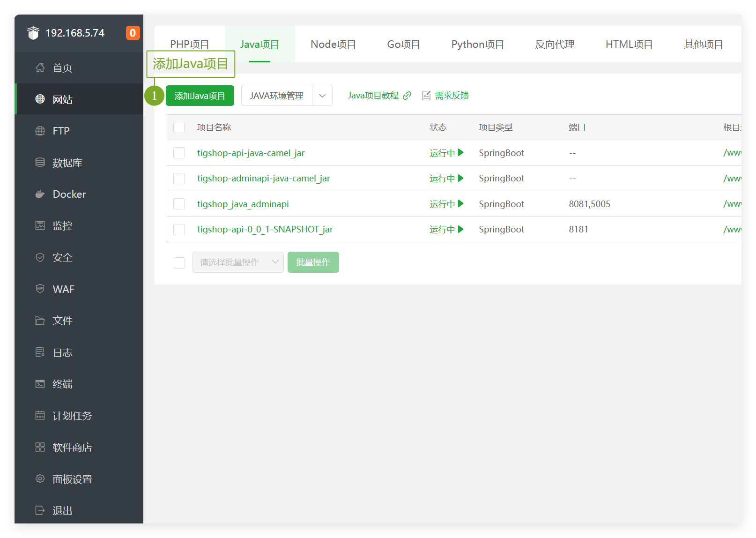Screen dimensions: 756x538
Task: Click the database icon beside 数据库
Action: [40, 162]
